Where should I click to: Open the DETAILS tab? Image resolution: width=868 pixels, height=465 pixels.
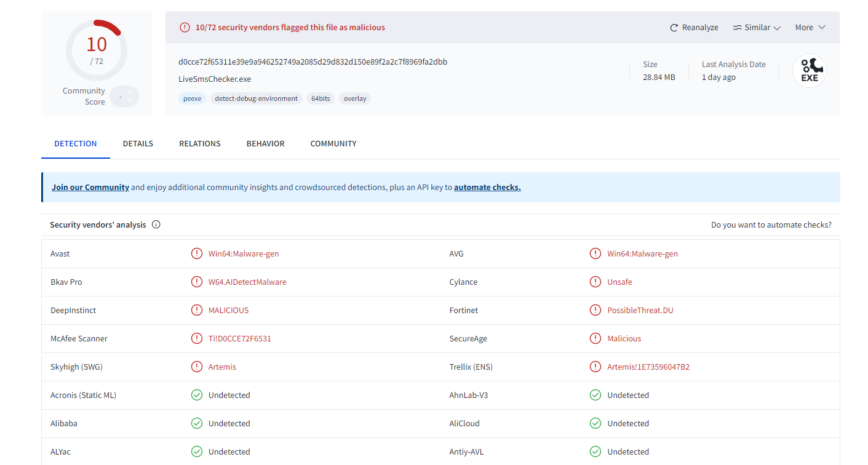tap(138, 143)
